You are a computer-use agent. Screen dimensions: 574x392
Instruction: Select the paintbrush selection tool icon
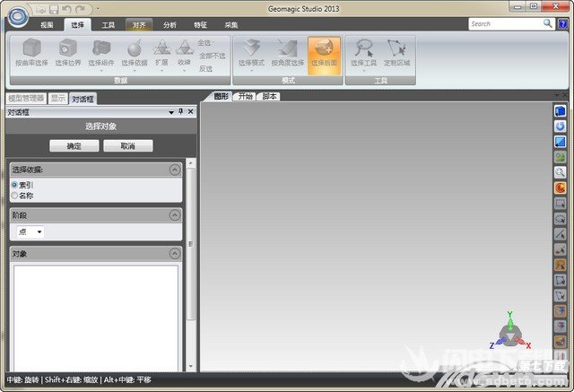click(x=560, y=249)
